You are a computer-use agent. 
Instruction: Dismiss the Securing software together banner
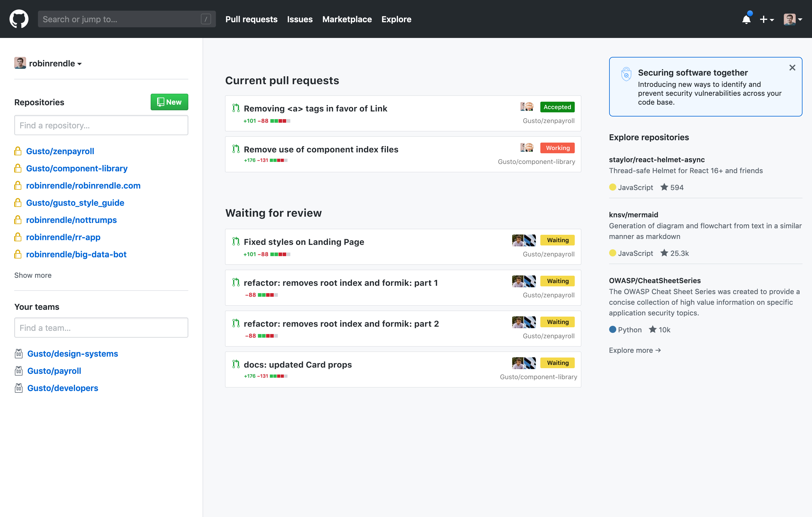coord(792,68)
